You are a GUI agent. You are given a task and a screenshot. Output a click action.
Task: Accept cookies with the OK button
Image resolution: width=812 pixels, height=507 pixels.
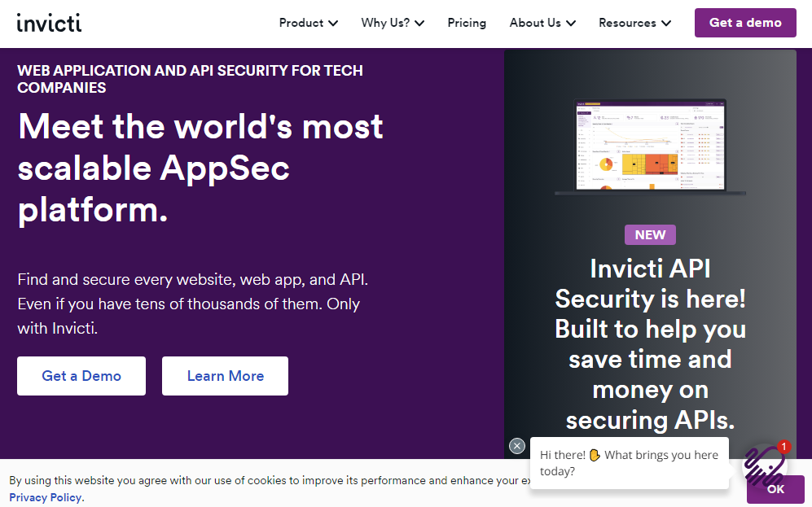tap(775, 489)
